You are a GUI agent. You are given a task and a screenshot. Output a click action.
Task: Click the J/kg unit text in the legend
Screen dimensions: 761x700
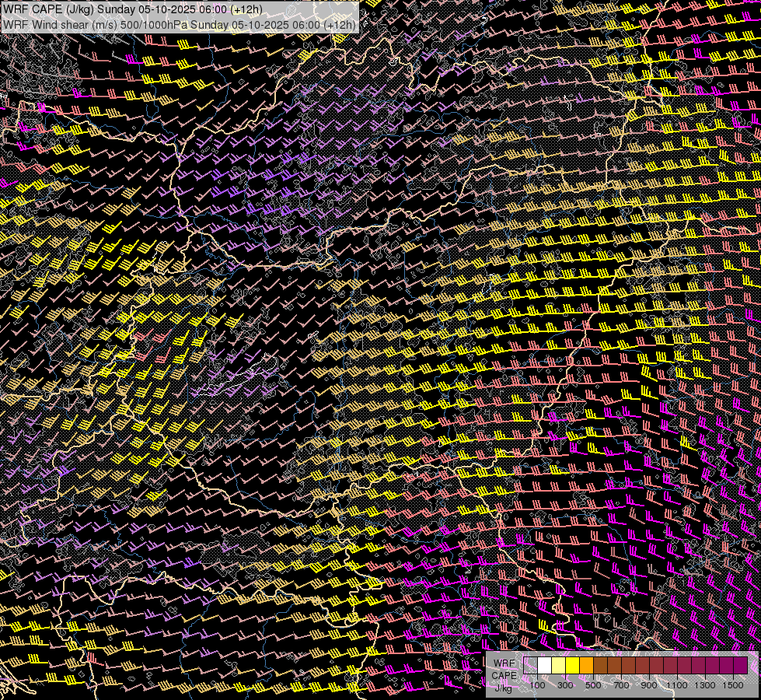[x=503, y=688]
